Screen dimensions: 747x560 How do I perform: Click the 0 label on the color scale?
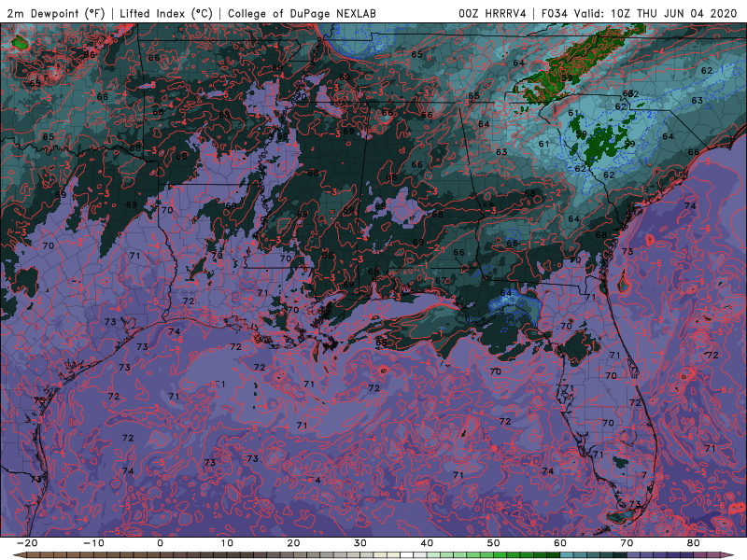pyautogui.click(x=160, y=543)
